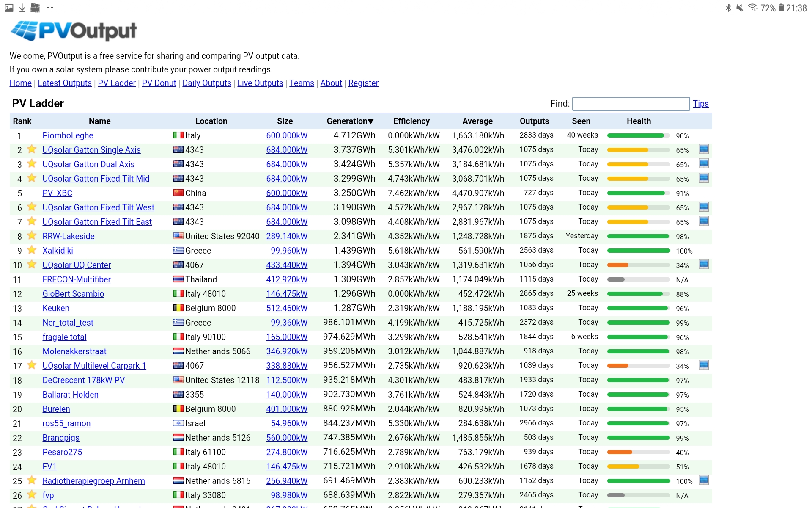Viewport: 812px width, 508px height.
Task: Open the live monitor icon for UQsolar Multilevel Carpark 1
Action: coord(704,365)
